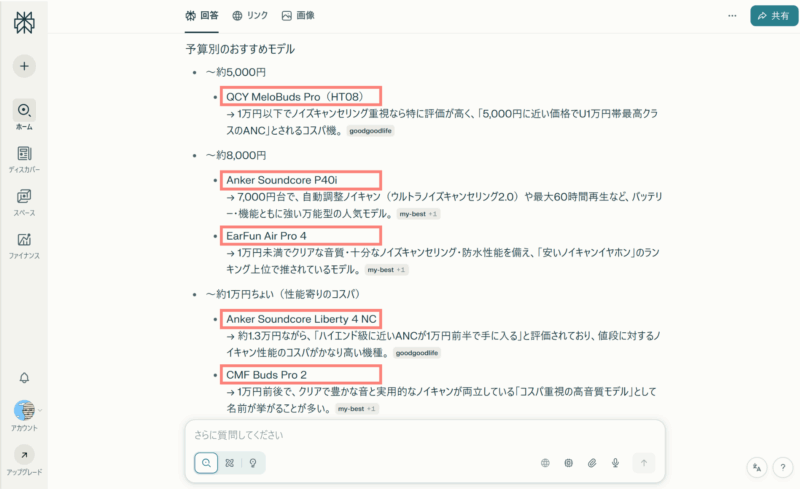Switch to research mode icon in input box
Image resolution: width=800 pixels, height=489 pixels.
point(230,463)
